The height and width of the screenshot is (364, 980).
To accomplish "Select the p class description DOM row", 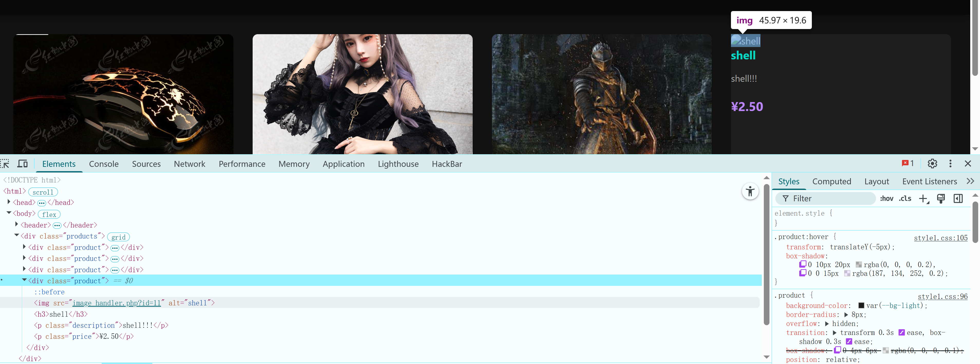I will [x=101, y=325].
